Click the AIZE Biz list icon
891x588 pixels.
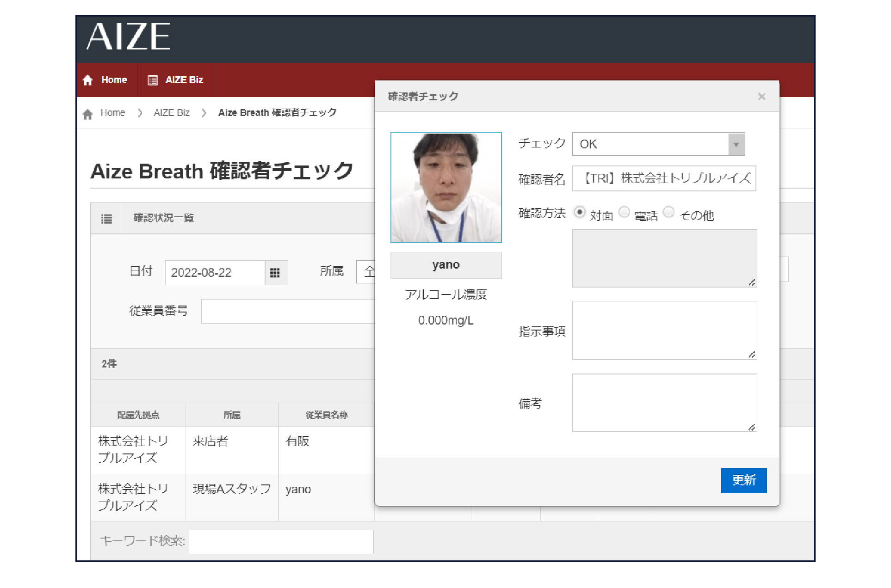coord(153,80)
